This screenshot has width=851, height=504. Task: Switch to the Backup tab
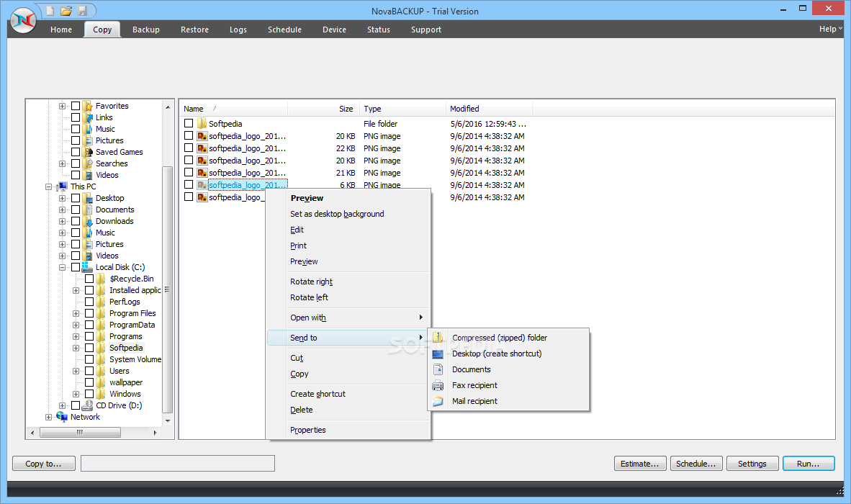pyautogui.click(x=146, y=30)
